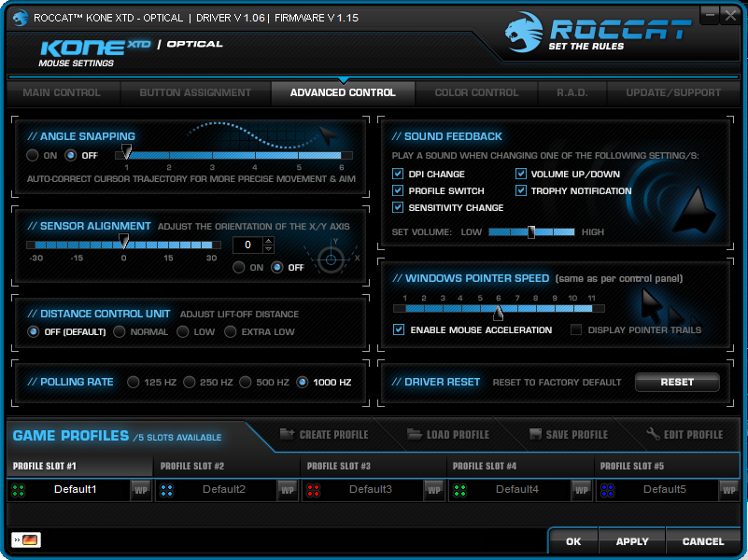Open the Color Control tab

pos(476,92)
